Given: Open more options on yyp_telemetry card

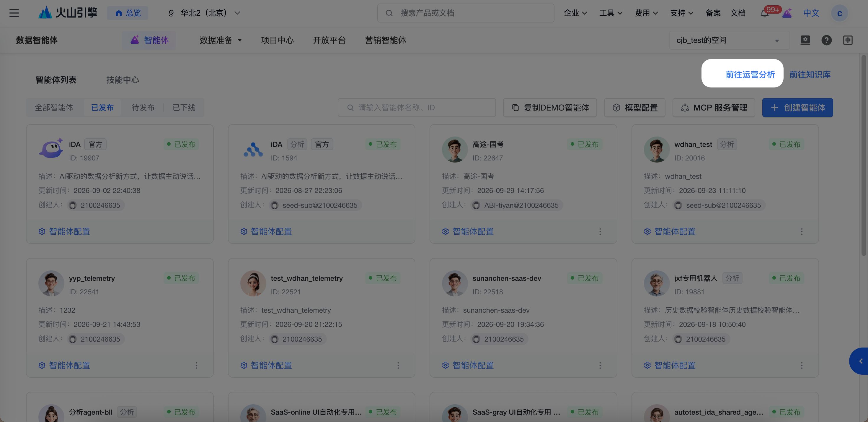Looking at the screenshot, I should coord(196,365).
